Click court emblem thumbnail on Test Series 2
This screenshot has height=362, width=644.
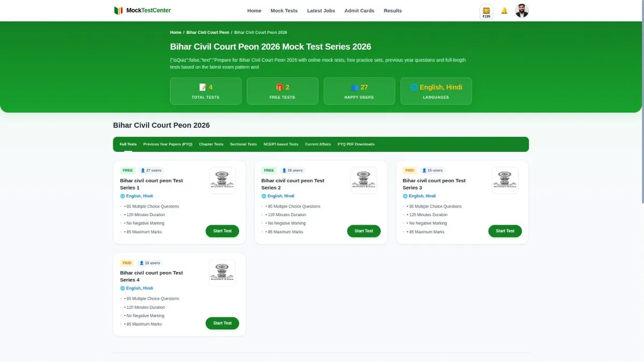[x=364, y=180]
